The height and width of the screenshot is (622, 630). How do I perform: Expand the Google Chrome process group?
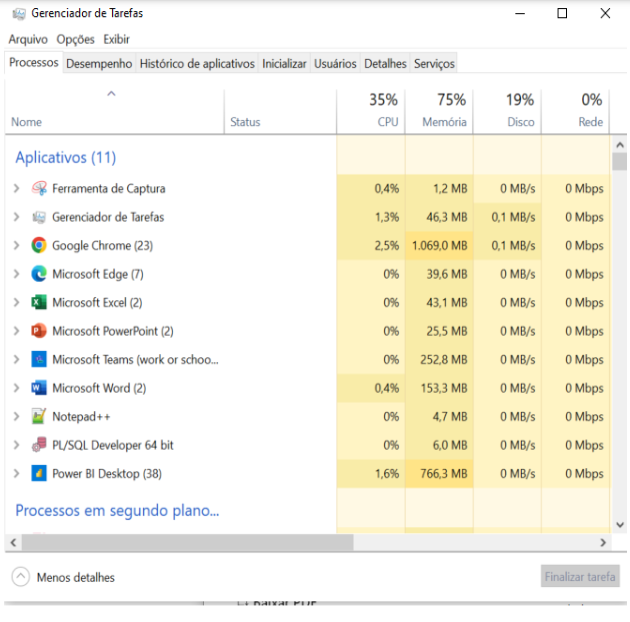16,245
